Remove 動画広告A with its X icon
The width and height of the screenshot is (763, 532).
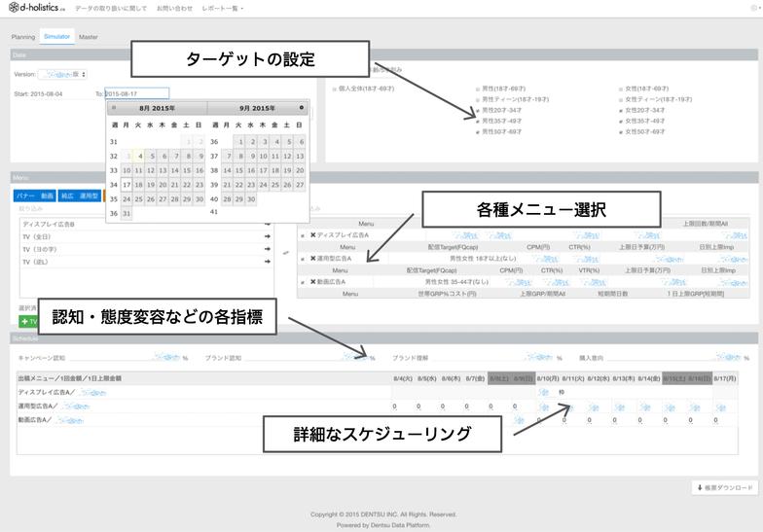click(x=313, y=282)
